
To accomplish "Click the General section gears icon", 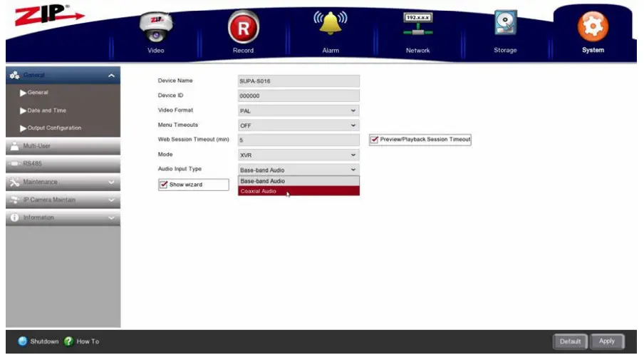I will tap(15, 75).
